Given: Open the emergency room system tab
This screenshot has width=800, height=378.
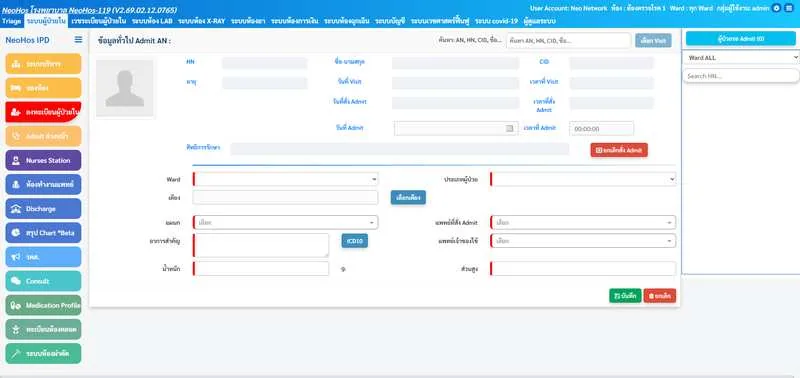Looking at the screenshot, I should (x=347, y=21).
